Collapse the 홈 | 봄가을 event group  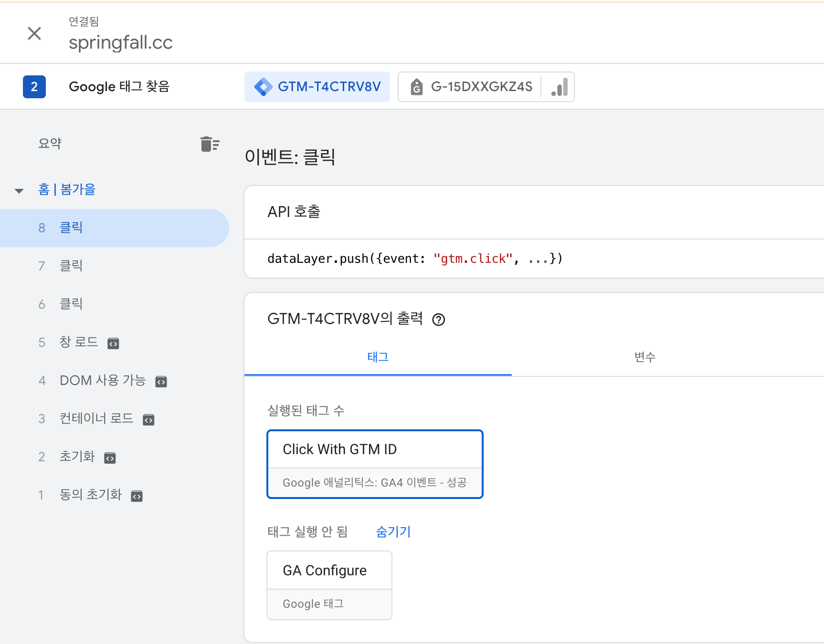point(19,190)
